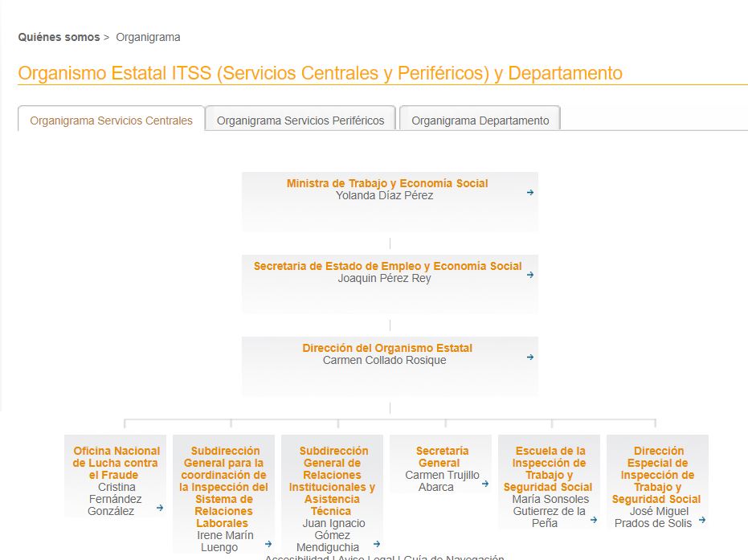Open Ministra de Trabajo y Economía Social title
Image resolution: width=748 pixels, height=560 pixels.
(387, 183)
